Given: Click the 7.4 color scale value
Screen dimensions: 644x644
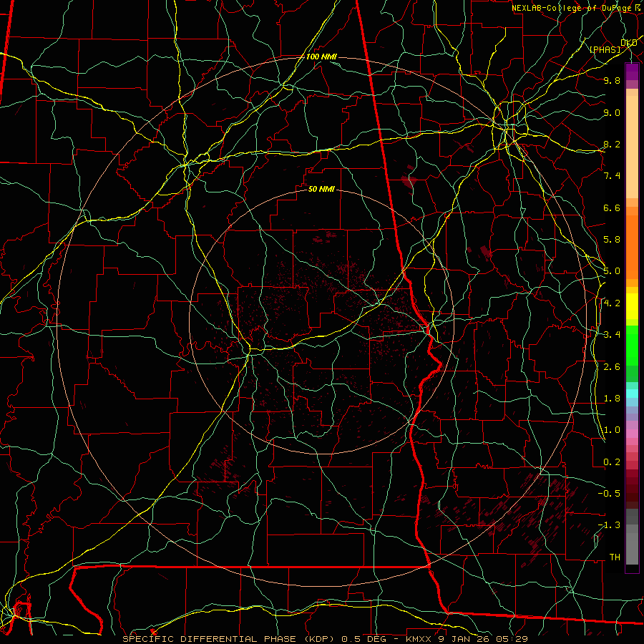Looking at the screenshot, I should coord(612,176).
